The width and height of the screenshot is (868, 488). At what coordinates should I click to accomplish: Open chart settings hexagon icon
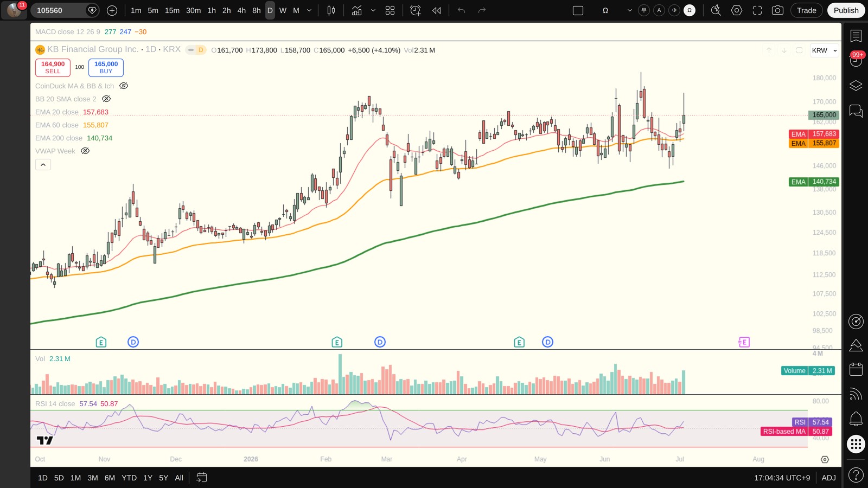click(x=737, y=10)
